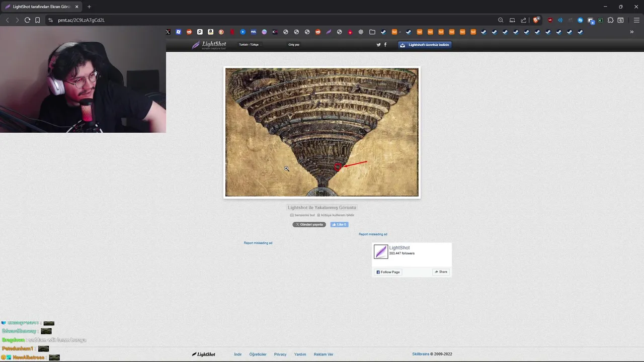The image size is (644, 362).
Task: Click the benzerini bul link
Action: (302, 215)
